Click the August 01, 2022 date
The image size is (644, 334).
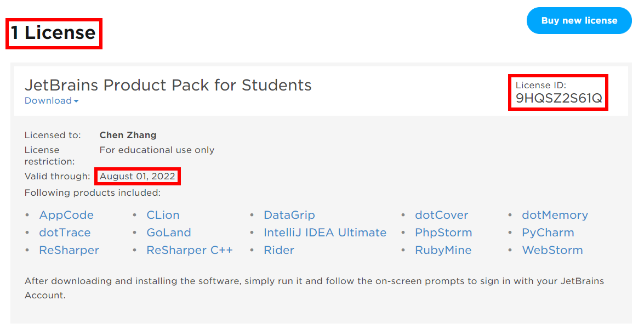coord(138,176)
